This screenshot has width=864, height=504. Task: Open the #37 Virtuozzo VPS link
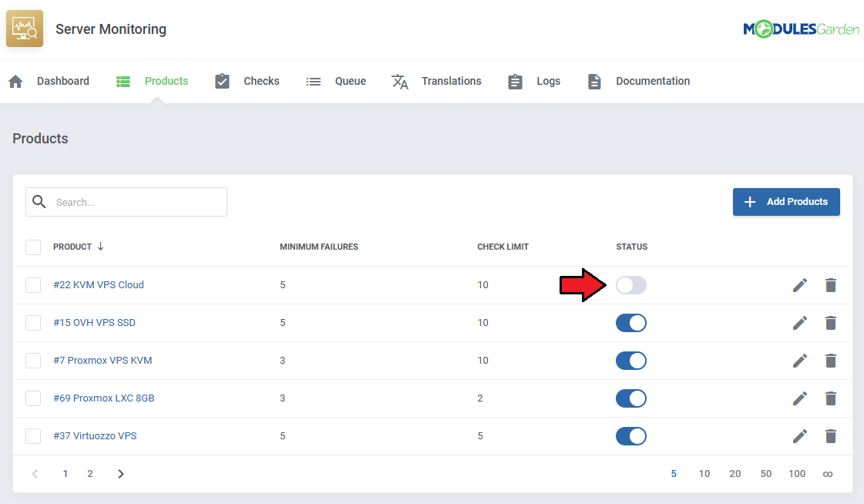point(95,435)
